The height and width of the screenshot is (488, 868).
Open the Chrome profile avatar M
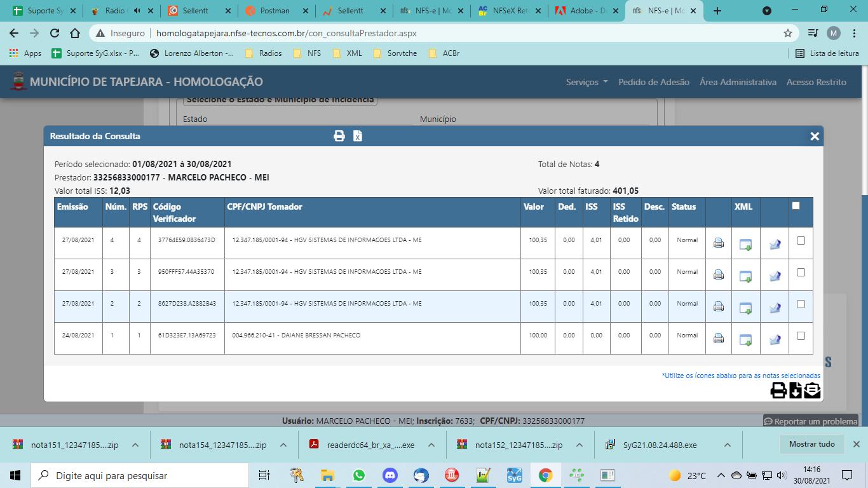(834, 33)
